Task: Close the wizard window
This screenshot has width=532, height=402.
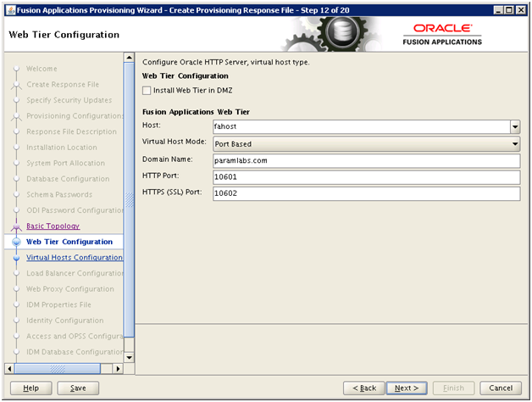Action: tap(521, 10)
